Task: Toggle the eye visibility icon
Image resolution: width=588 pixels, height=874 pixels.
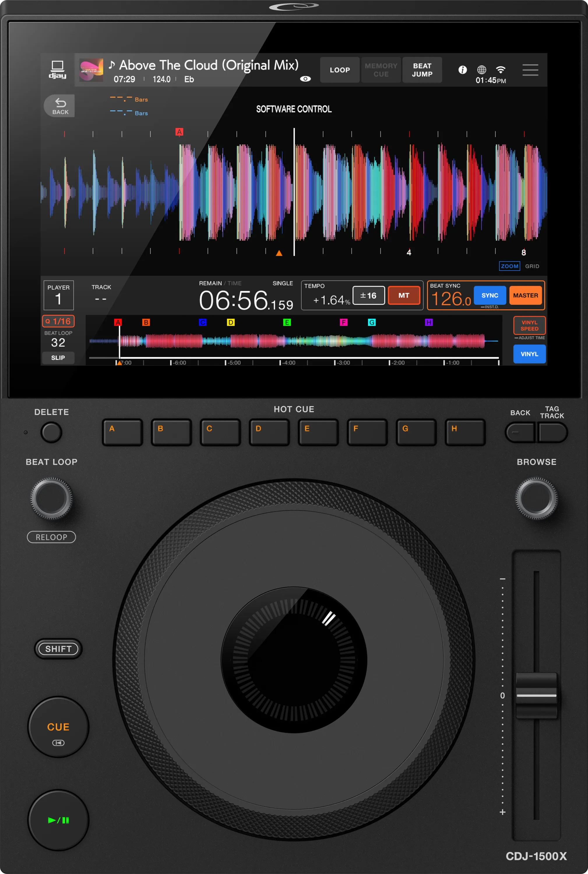Action: click(305, 79)
